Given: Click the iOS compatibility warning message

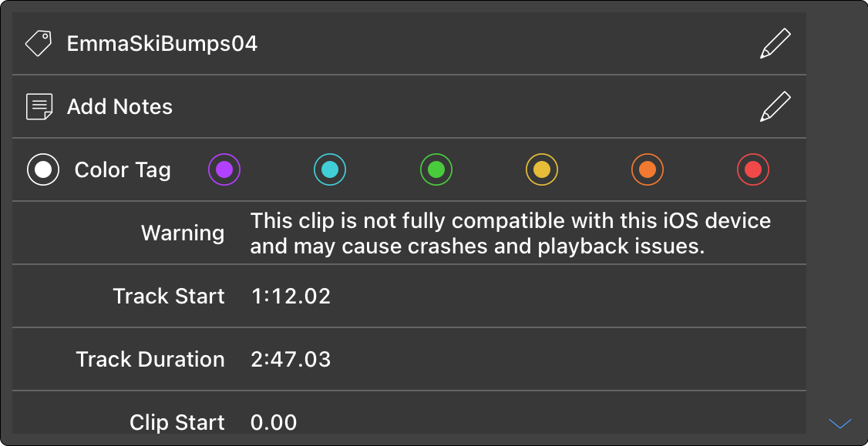Looking at the screenshot, I should coord(510,233).
